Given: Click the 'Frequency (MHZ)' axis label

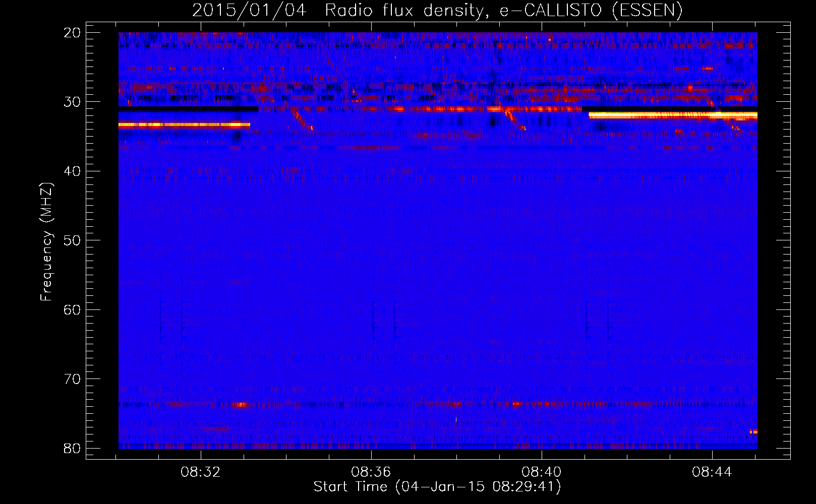Looking at the screenshot, I should click(x=46, y=242).
